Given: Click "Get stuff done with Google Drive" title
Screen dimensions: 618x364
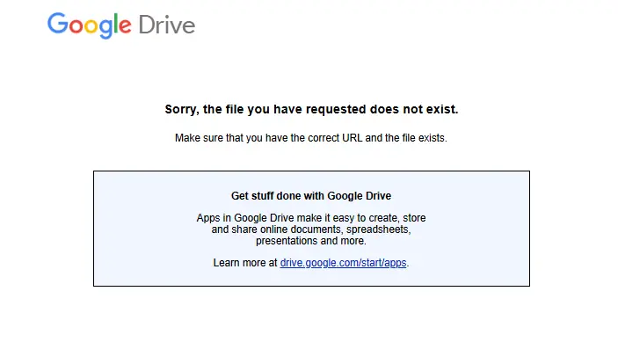Looking at the screenshot, I should point(311,196).
